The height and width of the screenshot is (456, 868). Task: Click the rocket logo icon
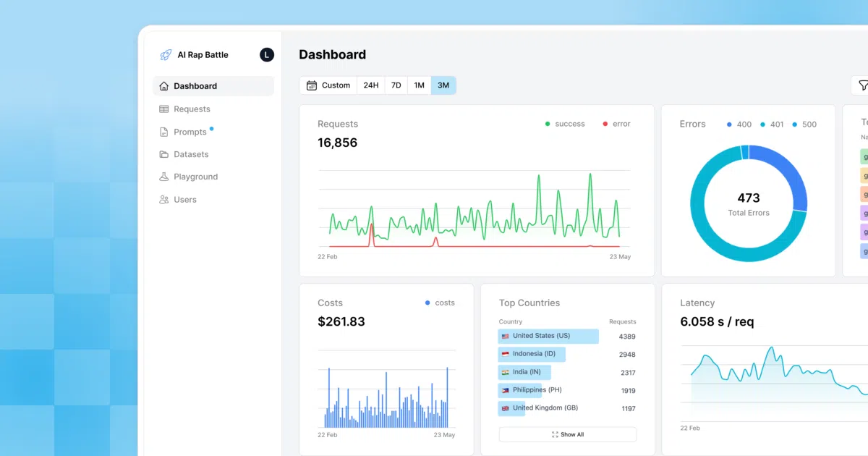[166, 55]
